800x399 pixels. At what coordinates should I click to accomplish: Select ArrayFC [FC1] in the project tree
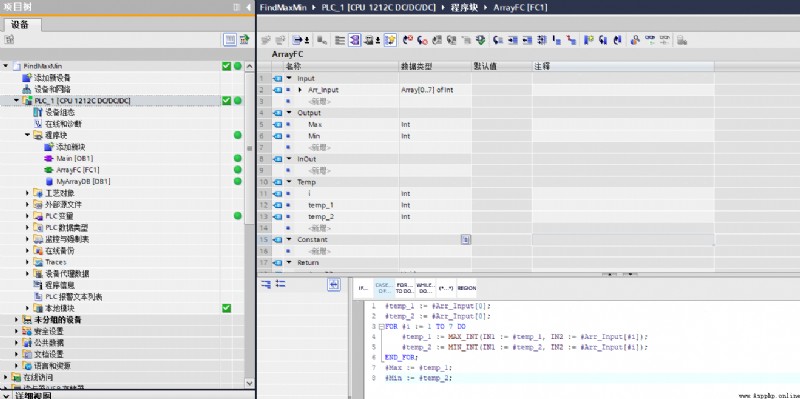click(x=78, y=170)
